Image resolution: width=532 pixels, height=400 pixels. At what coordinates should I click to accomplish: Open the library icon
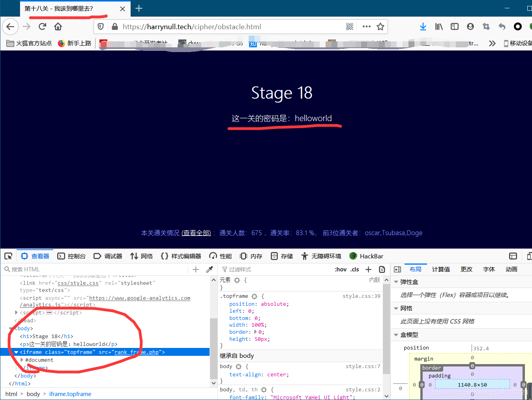tap(439, 26)
